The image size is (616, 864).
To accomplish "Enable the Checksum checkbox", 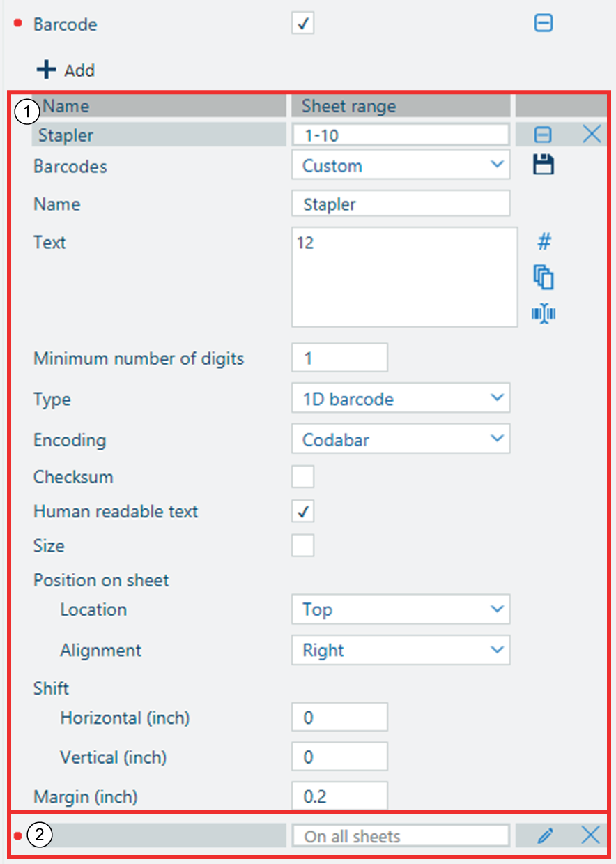I will 303,477.
